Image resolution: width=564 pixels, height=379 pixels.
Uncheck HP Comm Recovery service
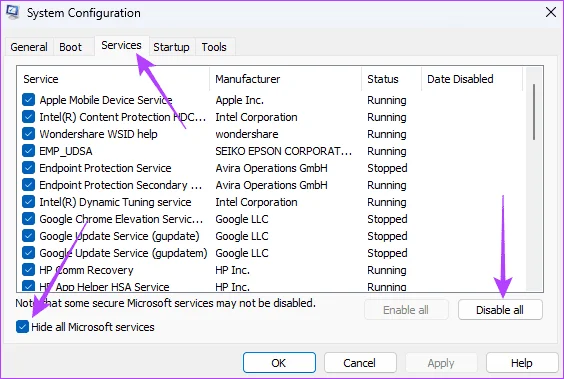pyautogui.click(x=28, y=270)
